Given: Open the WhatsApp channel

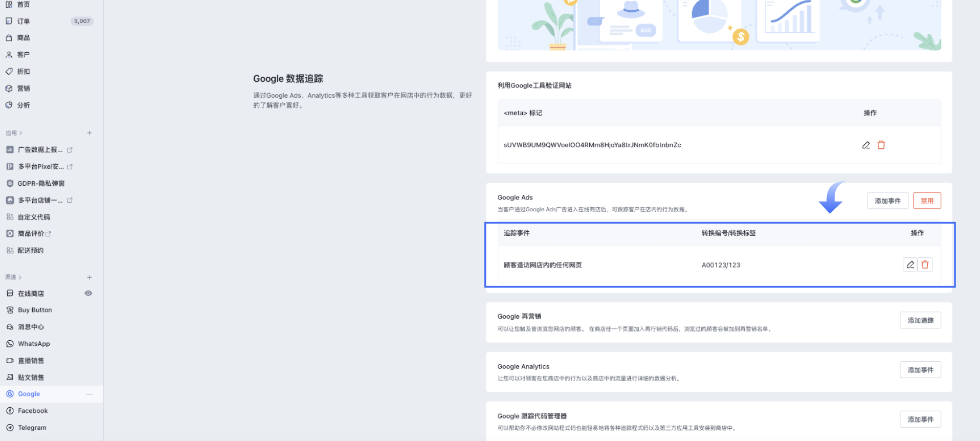Looking at the screenshot, I should coord(34,344).
